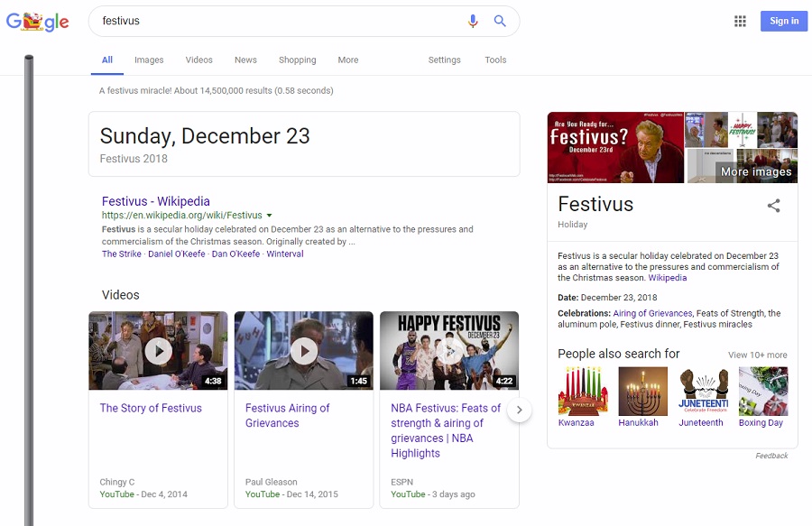Screen dimensions: 812x526
Task: Click the Kwanzaa text link
Action: pyautogui.click(x=576, y=423)
